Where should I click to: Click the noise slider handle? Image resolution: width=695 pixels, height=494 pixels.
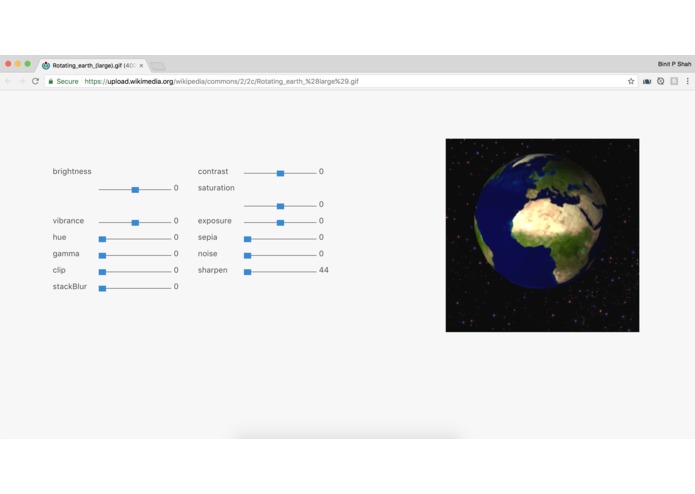[x=248, y=256]
